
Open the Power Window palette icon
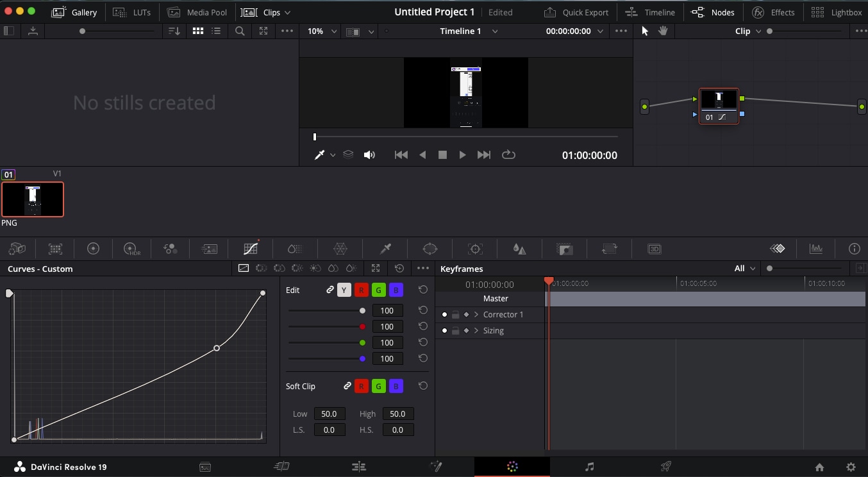430,249
